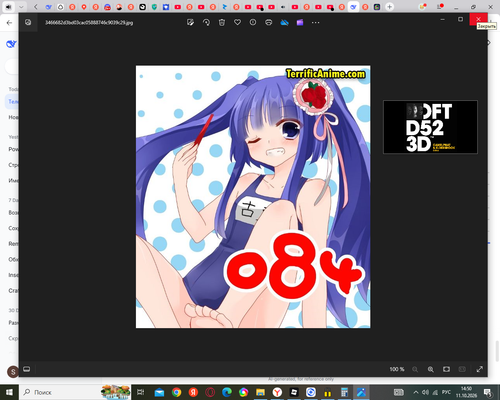Switch to the map pin browser tab

coord(84,7)
